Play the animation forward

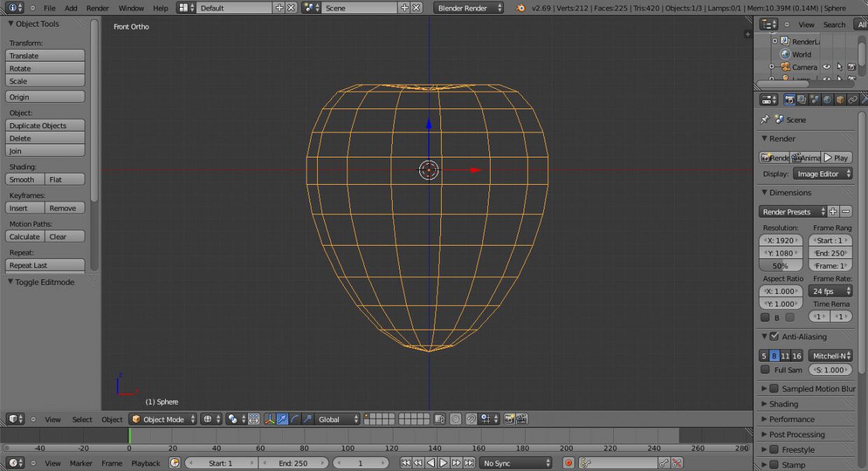(x=444, y=463)
